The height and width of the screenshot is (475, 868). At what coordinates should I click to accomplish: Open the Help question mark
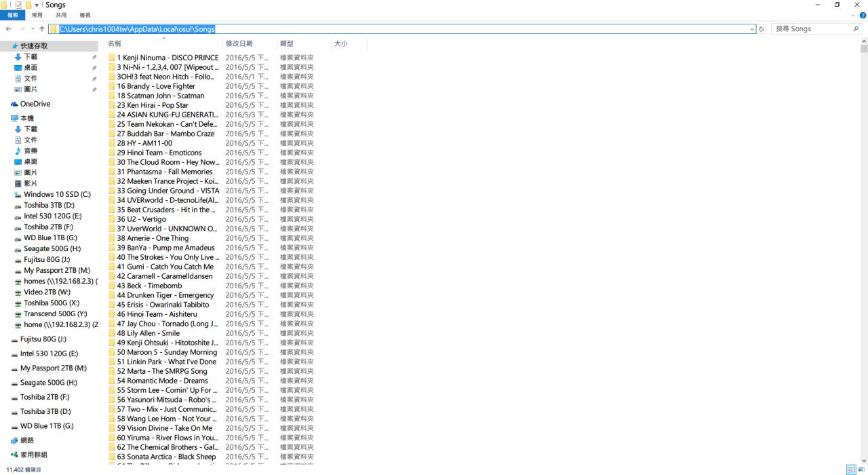[x=863, y=15]
